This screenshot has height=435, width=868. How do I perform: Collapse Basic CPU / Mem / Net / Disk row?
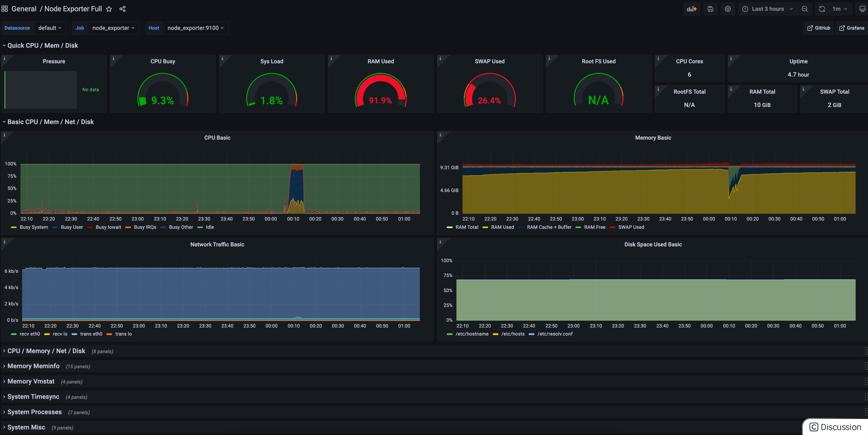(x=51, y=122)
